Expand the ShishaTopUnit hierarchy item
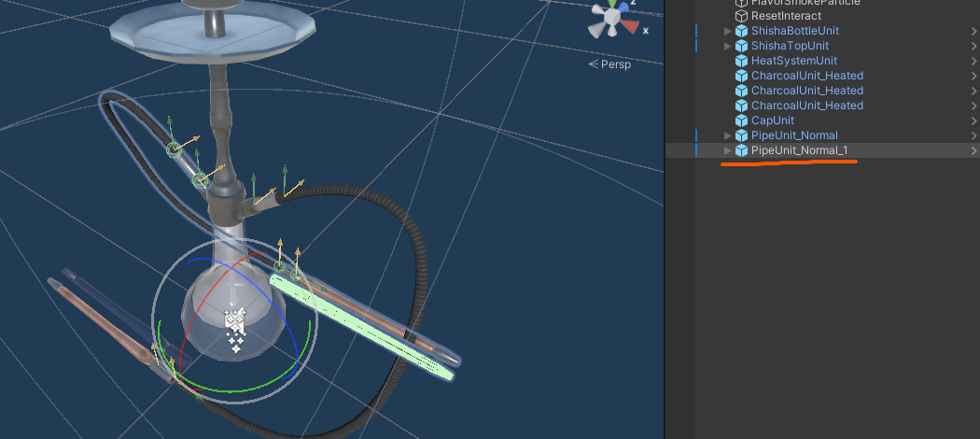This screenshot has width=980, height=439. coord(727,46)
